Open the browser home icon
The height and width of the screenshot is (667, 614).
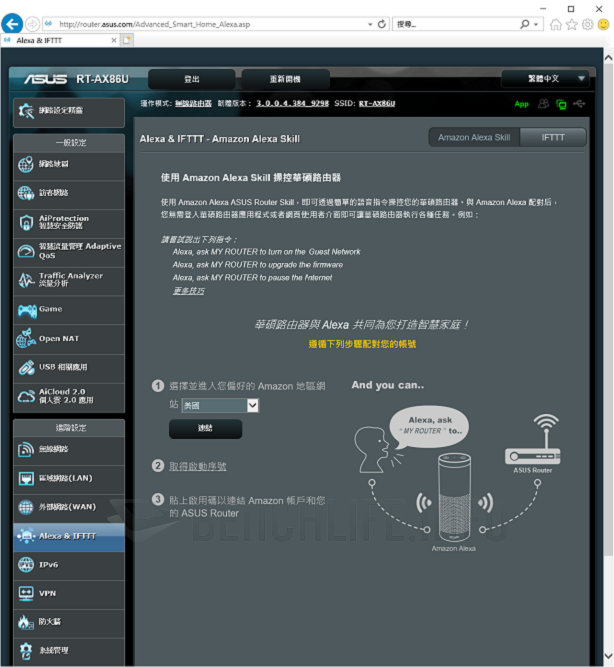click(556, 24)
